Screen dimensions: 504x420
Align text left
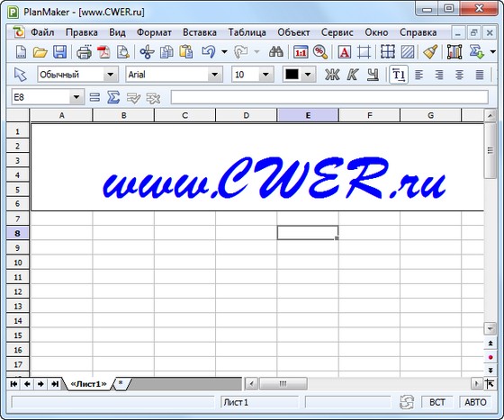tap(418, 75)
